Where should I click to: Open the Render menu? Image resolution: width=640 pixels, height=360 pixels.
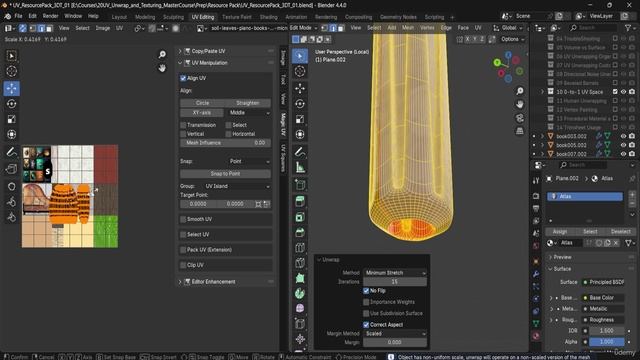pyautogui.click(x=51, y=16)
